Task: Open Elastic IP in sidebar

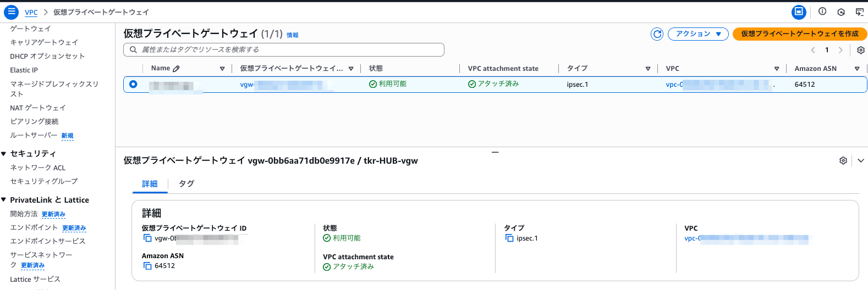Action: coord(24,70)
